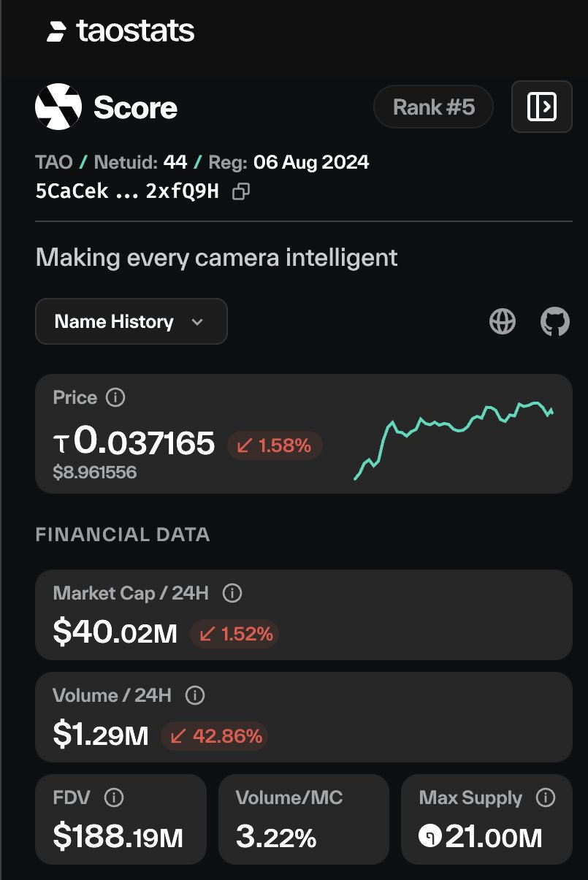588x880 pixels.
Task: Click the price sparkline chart
Action: [x=454, y=440]
